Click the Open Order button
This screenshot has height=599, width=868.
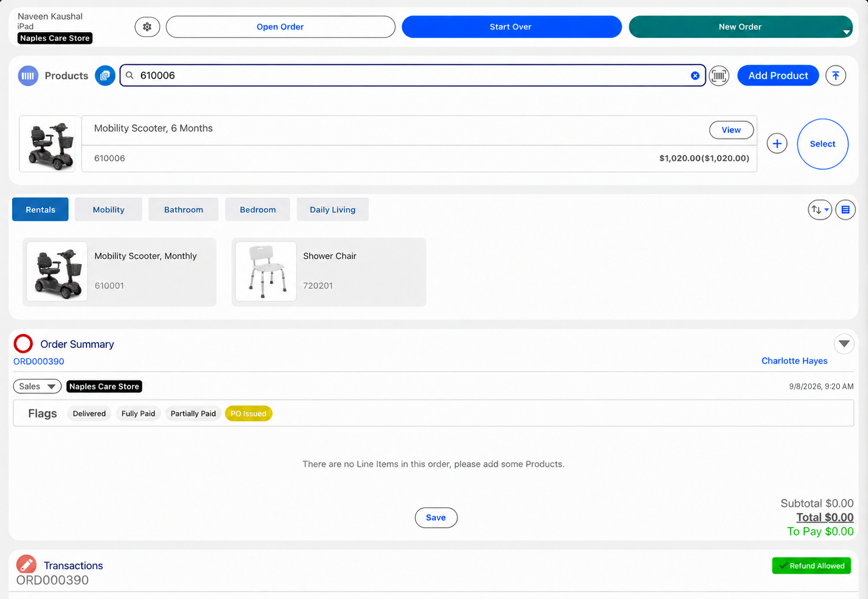click(x=281, y=26)
